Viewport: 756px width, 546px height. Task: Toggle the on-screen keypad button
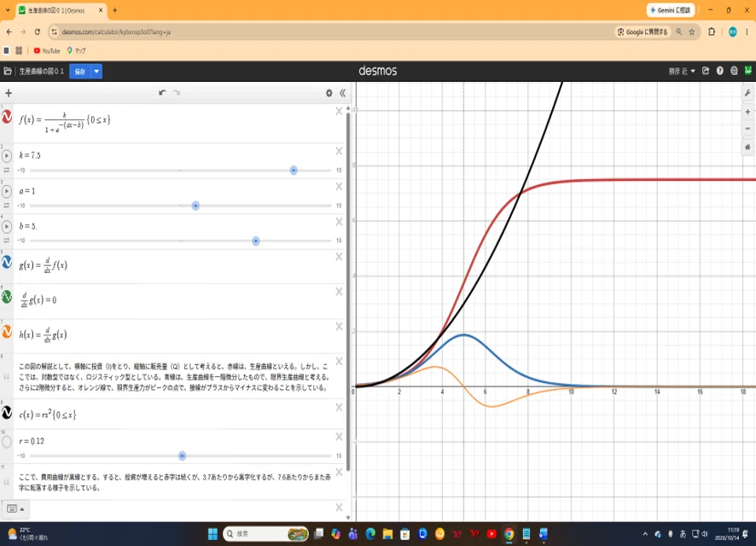point(15,509)
